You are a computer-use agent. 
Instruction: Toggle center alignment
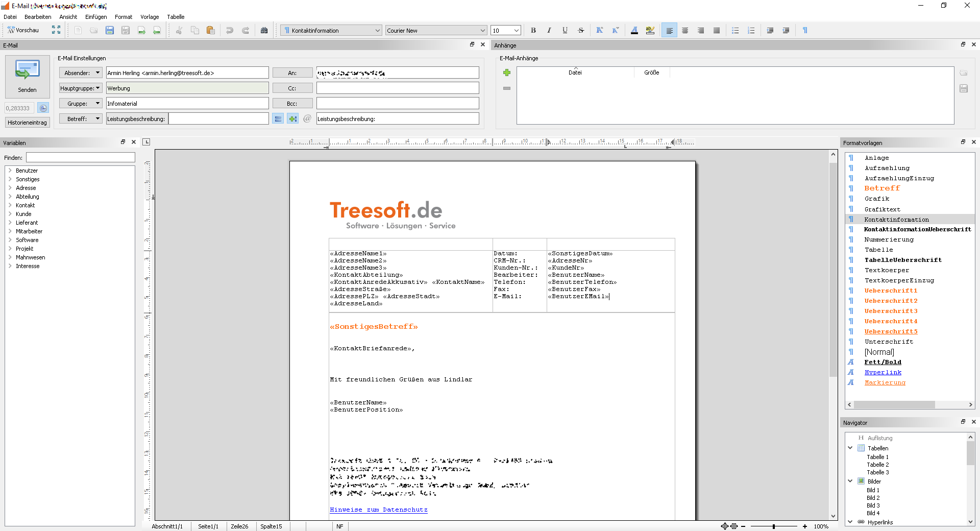click(685, 30)
